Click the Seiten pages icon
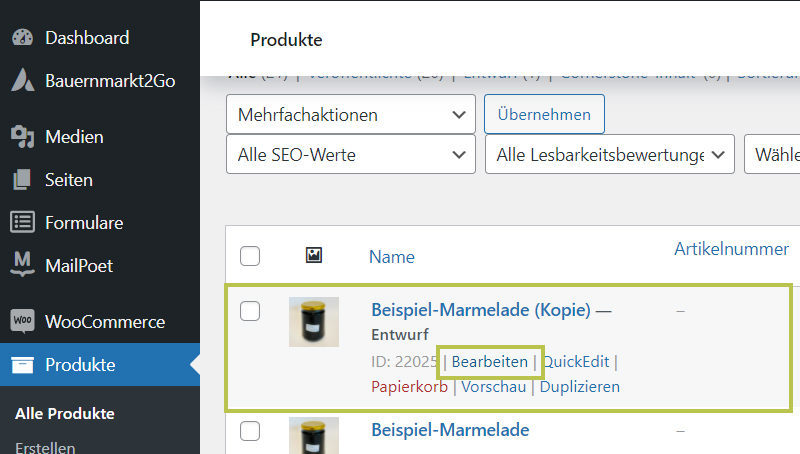The width and height of the screenshot is (800, 454). click(22, 180)
